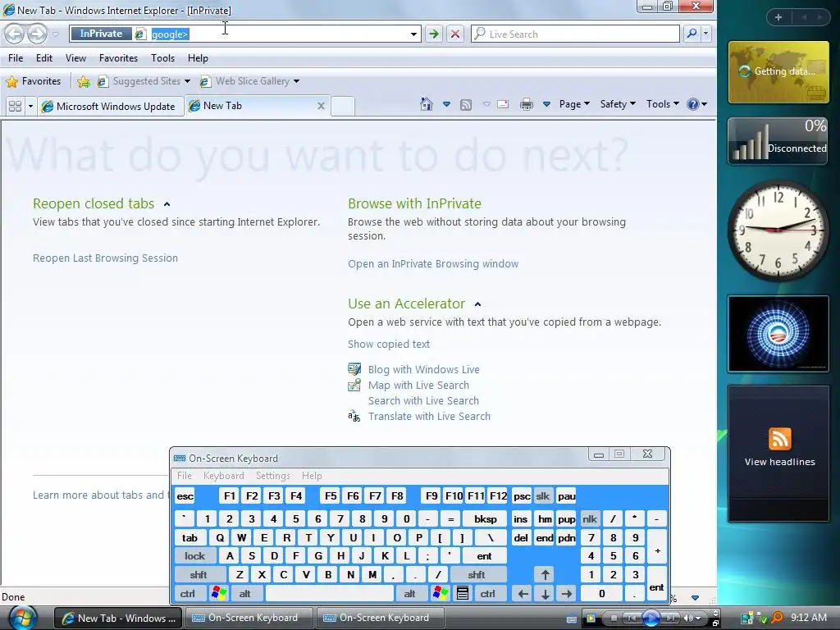This screenshot has width=840, height=630.
Task: Open Suggested Sites dropdown
Action: click(187, 81)
